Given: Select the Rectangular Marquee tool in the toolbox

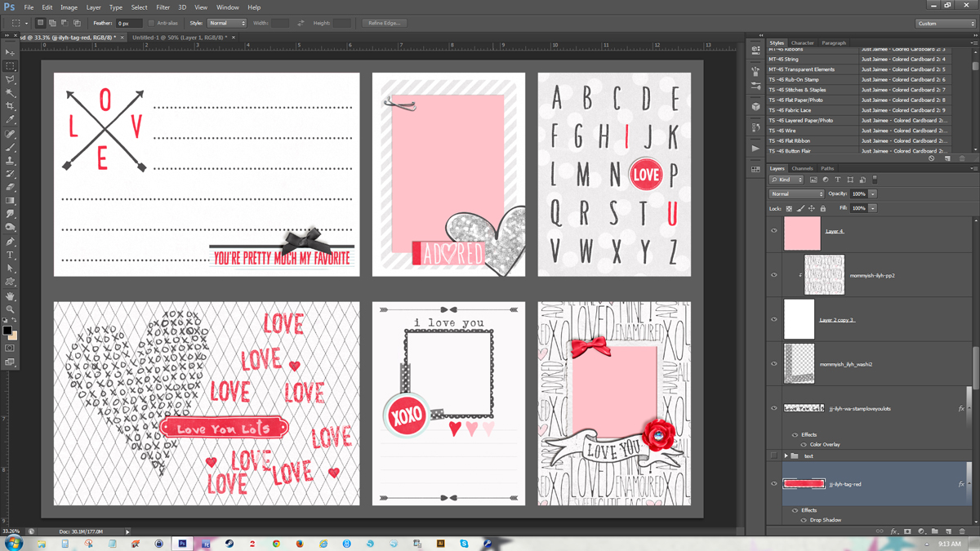Looking at the screenshot, I should click(x=11, y=66).
